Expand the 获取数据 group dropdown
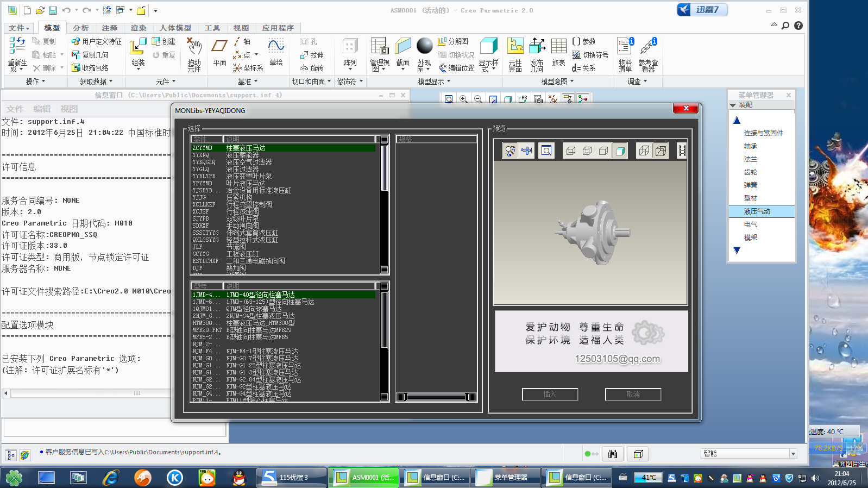868x488 pixels. tap(96, 82)
